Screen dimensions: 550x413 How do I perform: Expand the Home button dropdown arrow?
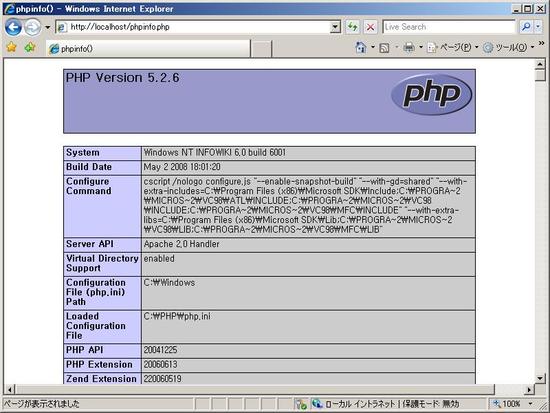pyautogui.click(x=373, y=47)
